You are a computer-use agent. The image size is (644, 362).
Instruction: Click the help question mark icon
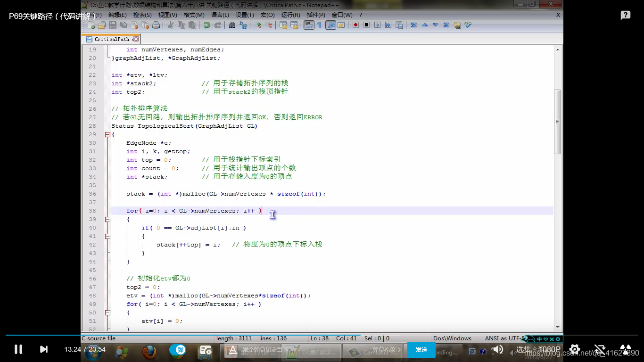point(626,16)
